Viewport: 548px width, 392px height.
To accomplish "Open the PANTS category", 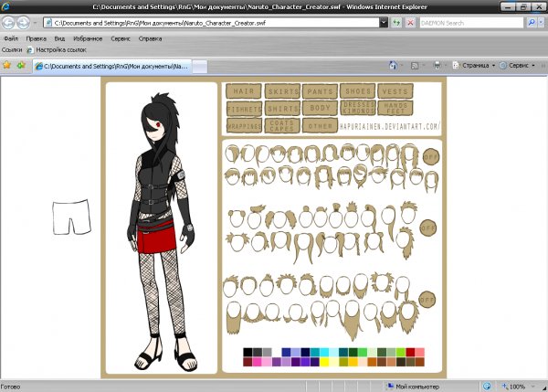I will coord(320,91).
